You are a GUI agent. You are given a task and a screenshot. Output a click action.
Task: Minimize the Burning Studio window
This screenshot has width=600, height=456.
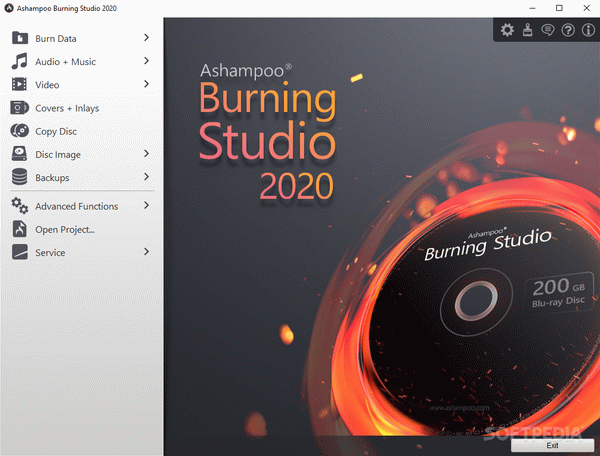point(532,8)
